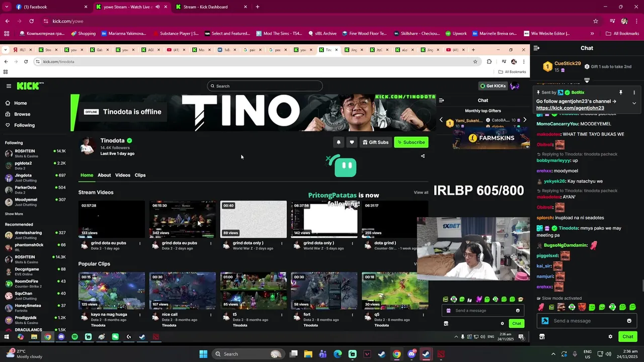
Task: Open the media control icon in the Chrome toolbar
Action: (x=612, y=21)
